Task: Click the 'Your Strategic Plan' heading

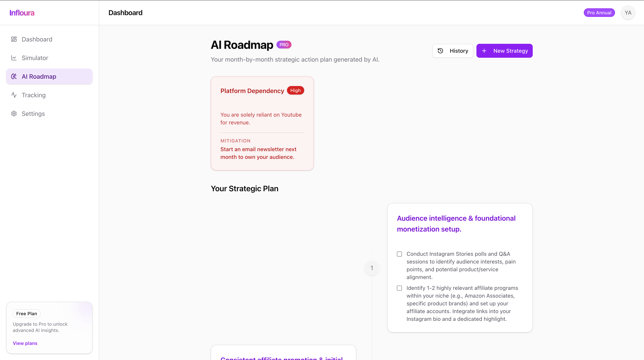Action: click(245, 189)
